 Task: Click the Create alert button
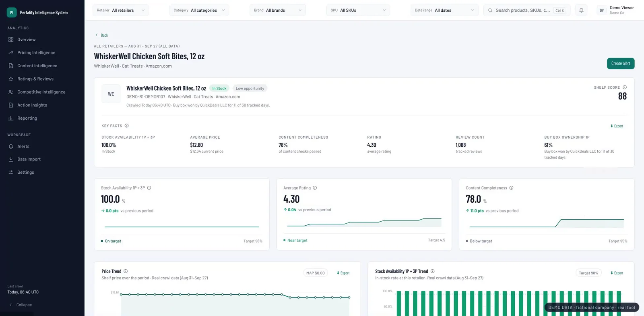[621, 63]
